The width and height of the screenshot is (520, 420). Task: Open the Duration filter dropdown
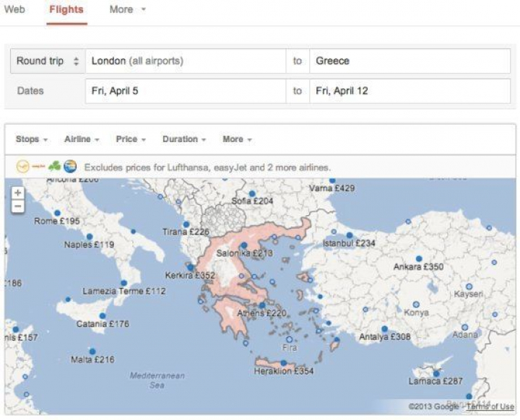click(183, 139)
